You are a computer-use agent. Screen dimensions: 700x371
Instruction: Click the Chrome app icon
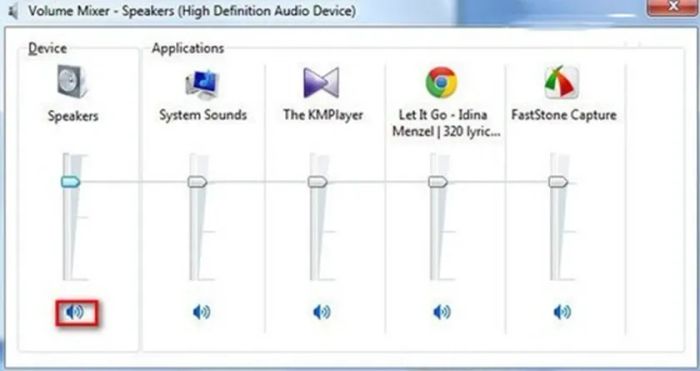(442, 82)
